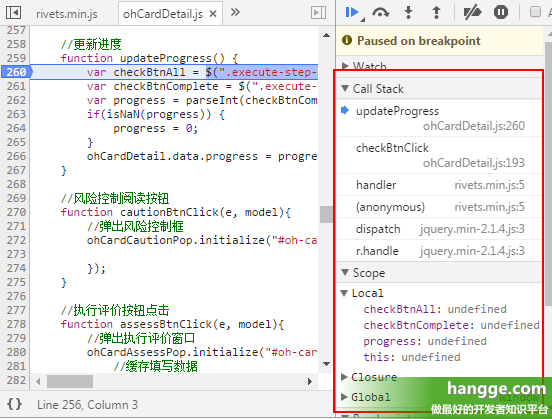The height and width of the screenshot is (419, 552).
Task: Toggle pause on exceptions
Action: (x=501, y=13)
